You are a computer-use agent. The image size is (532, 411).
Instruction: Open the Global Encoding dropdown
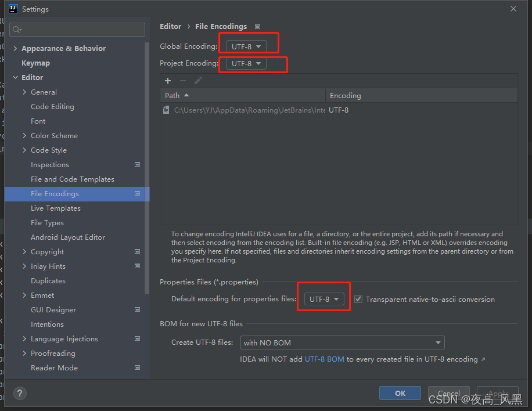click(246, 46)
